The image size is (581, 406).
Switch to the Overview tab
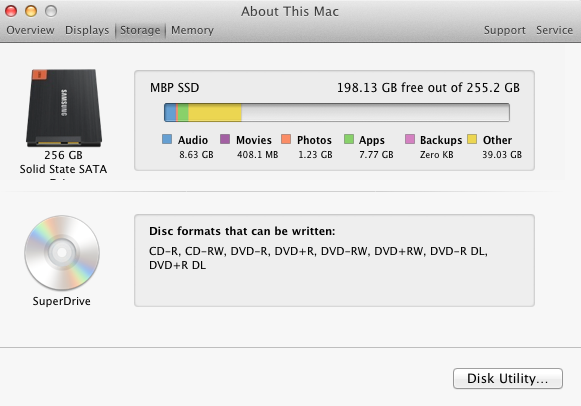pyautogui.click(x=30, y=30)
